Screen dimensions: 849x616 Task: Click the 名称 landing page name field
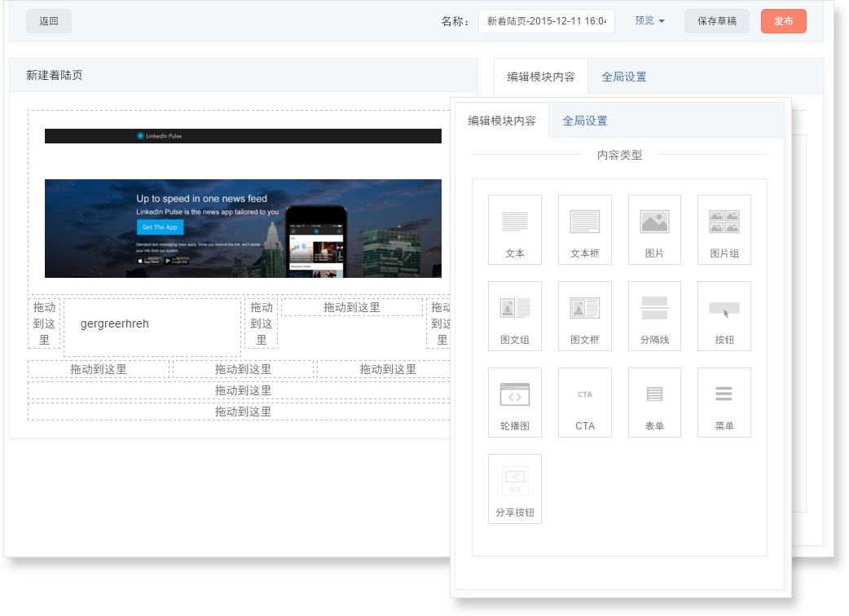tap(546, 21)
